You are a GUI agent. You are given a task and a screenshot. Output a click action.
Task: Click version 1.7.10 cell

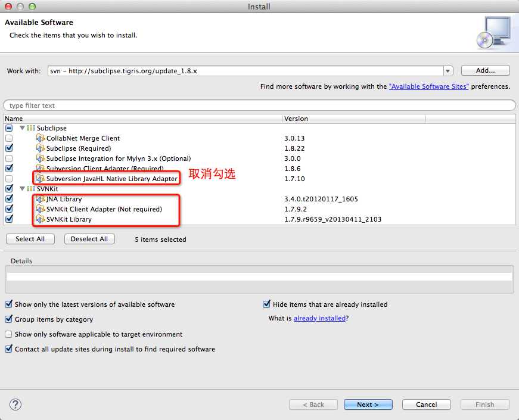tap(294, 179)
